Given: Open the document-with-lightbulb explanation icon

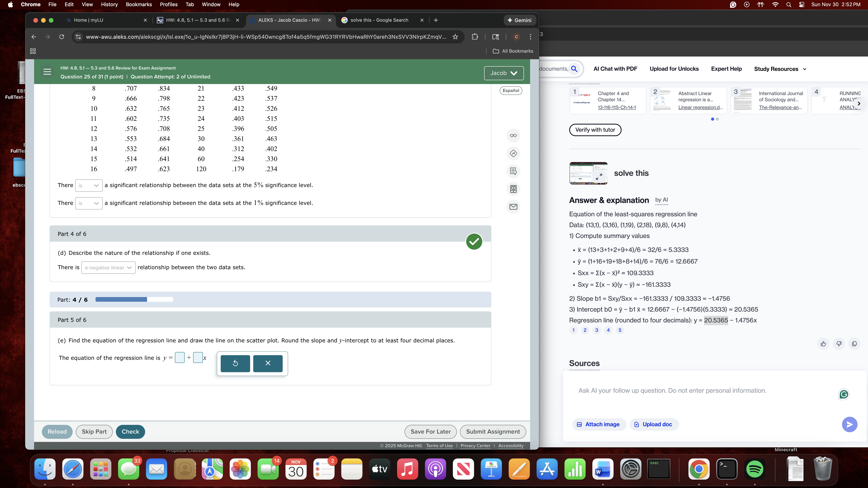Looking at the screenshot, I should pyautogui.click(x=513, y=171).
